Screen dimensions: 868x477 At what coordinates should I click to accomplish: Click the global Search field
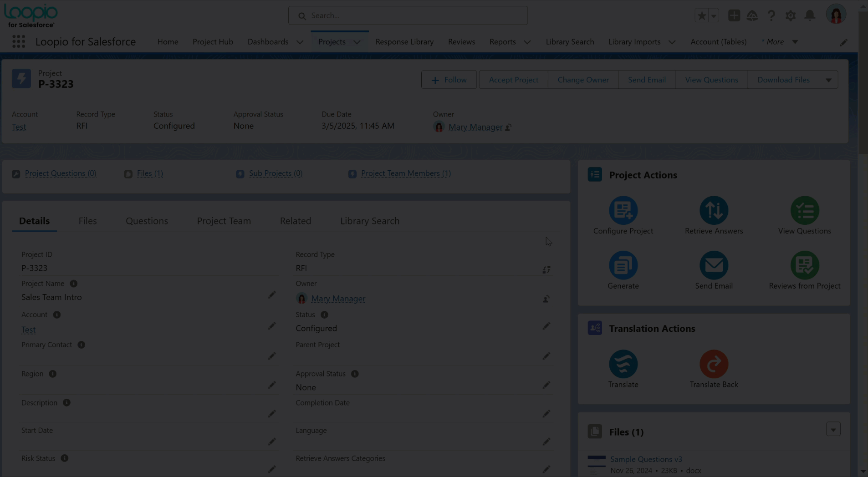tap(408, 15)
